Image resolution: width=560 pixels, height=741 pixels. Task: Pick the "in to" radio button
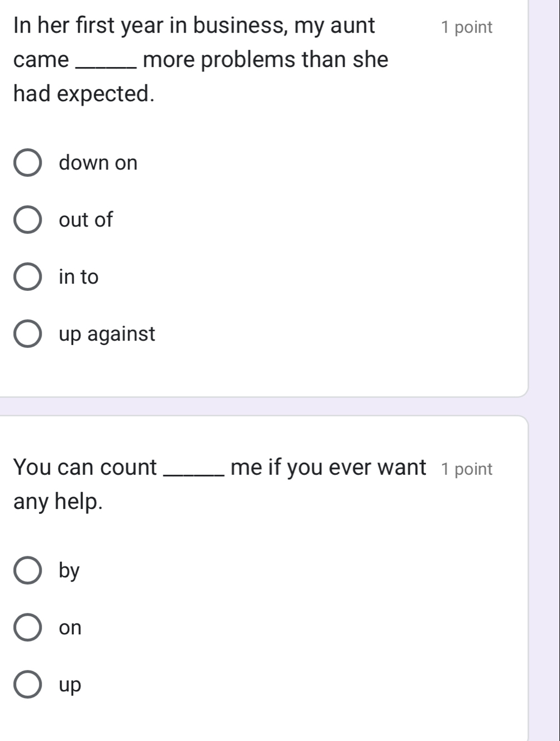click(x=27, y=277)
